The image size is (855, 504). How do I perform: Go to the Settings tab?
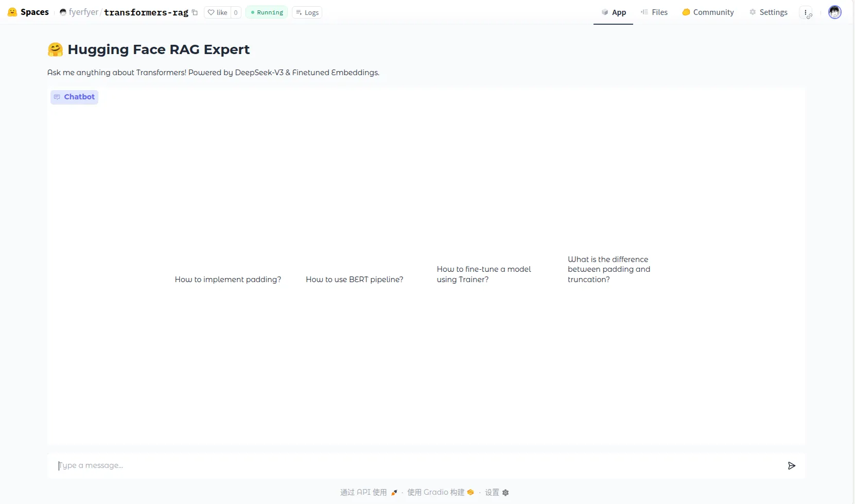(x=768, y=12)
